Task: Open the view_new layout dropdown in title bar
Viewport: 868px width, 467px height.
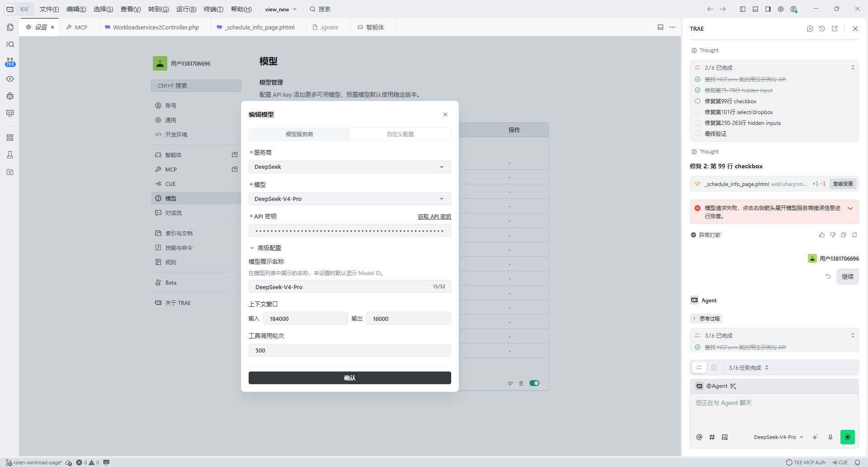Action: [x=281, y=9]
